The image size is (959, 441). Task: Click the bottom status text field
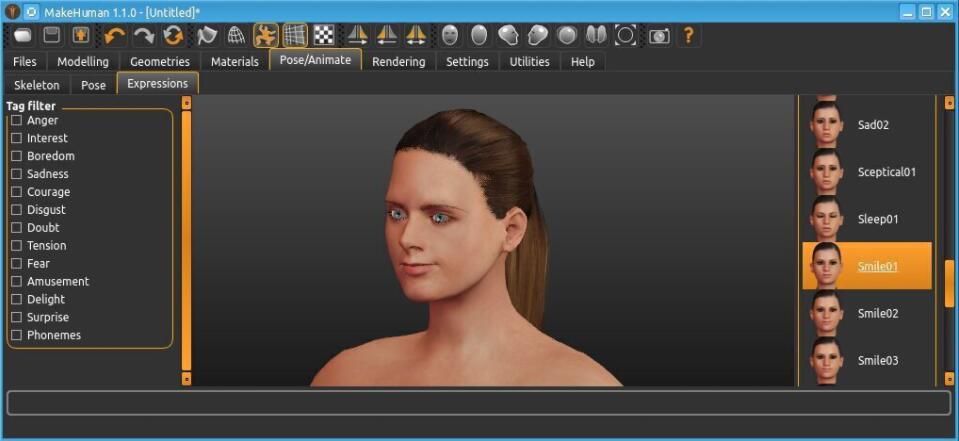point(478,403)
